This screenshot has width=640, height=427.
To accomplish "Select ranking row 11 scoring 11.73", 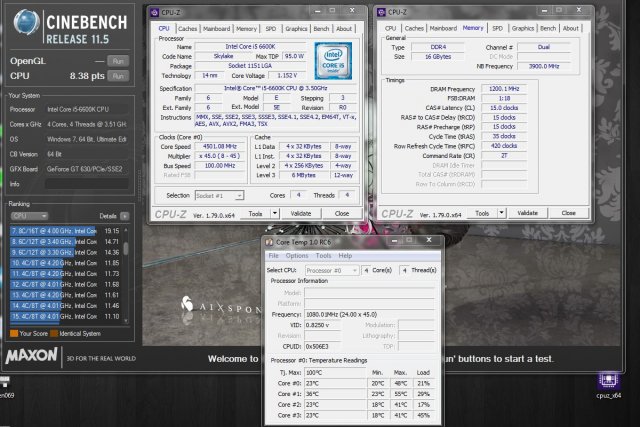I will (x=65, y=274).
